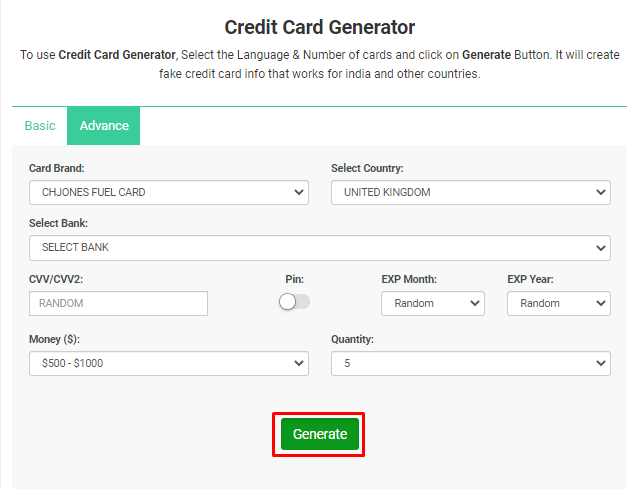Click the Card Brand field label
Viewport: 627px width, 489px height.
pos(57,168)
